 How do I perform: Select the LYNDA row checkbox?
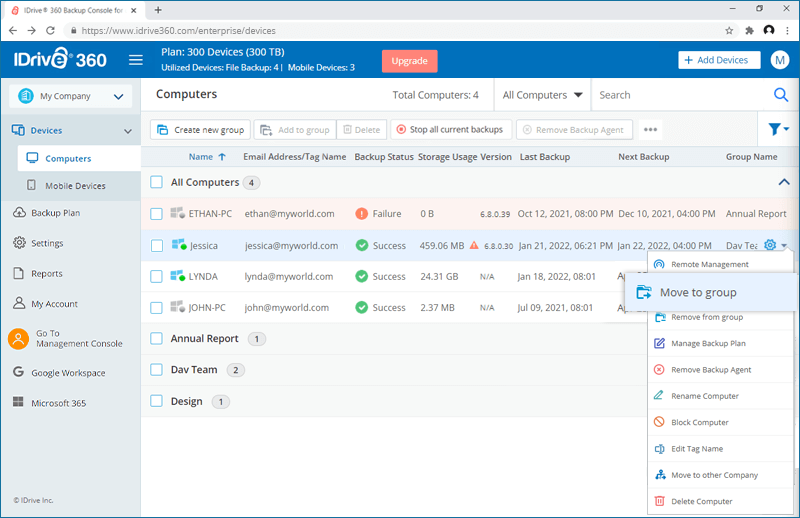point(157,277)
